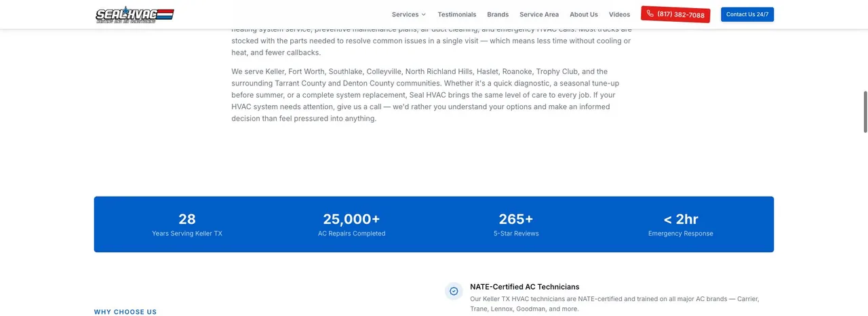Click the 28 Years Serving Keller TX stat
The image size is (868, 316).
(x=187, y=224)
